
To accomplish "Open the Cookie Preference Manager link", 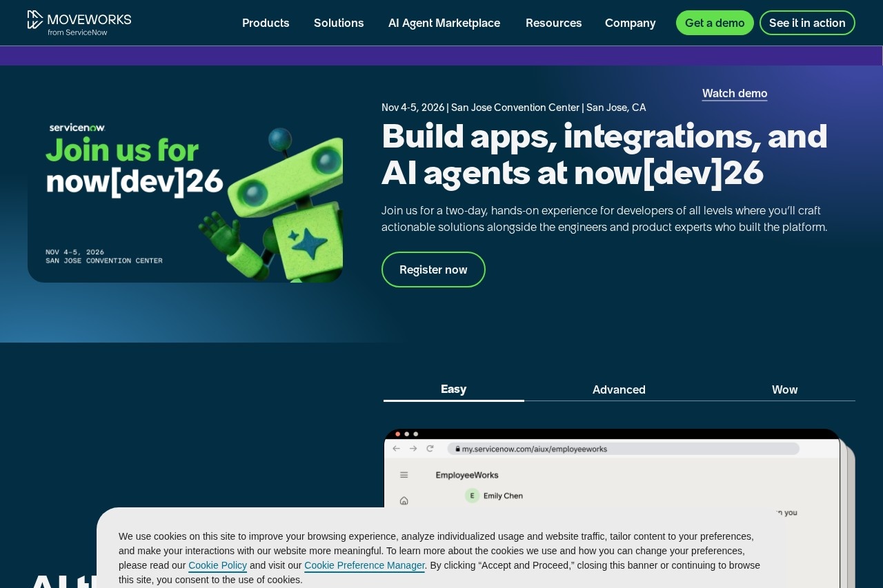I will [x=364, y=565].
